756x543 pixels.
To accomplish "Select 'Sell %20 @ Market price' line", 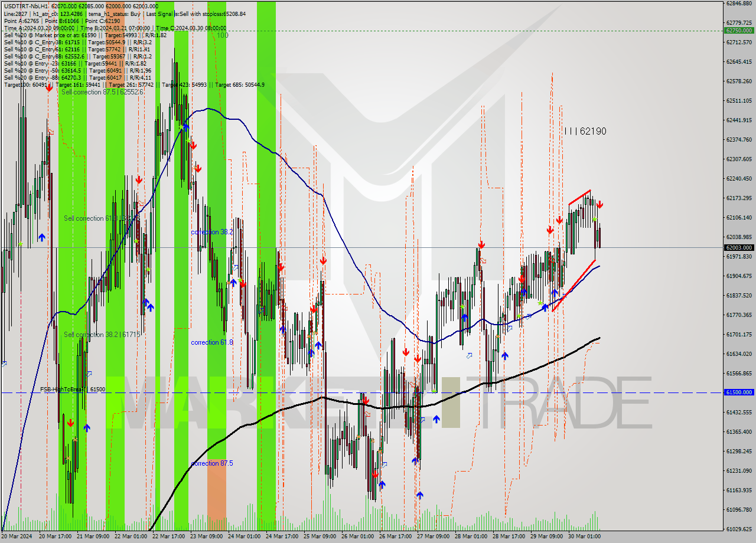I will point(85,35).
